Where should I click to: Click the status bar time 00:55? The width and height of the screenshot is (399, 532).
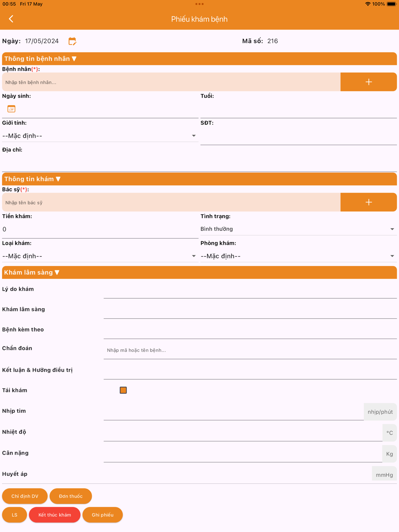[9, 4]
